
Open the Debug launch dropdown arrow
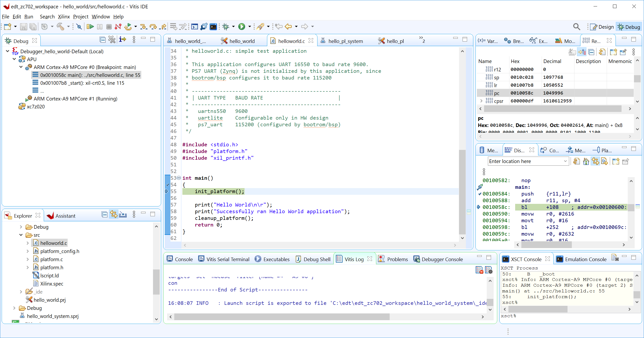[233, 26]
